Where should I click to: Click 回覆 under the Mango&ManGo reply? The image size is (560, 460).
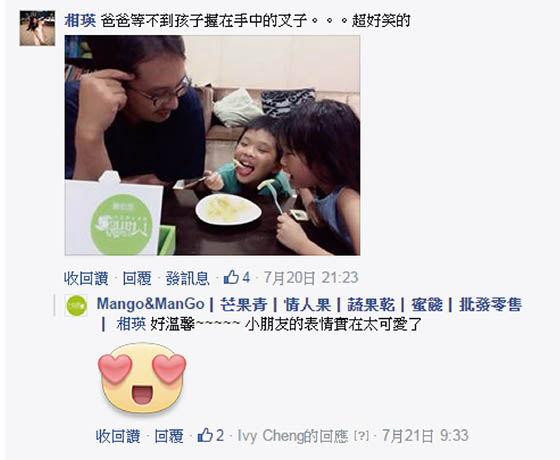[169, 436]
